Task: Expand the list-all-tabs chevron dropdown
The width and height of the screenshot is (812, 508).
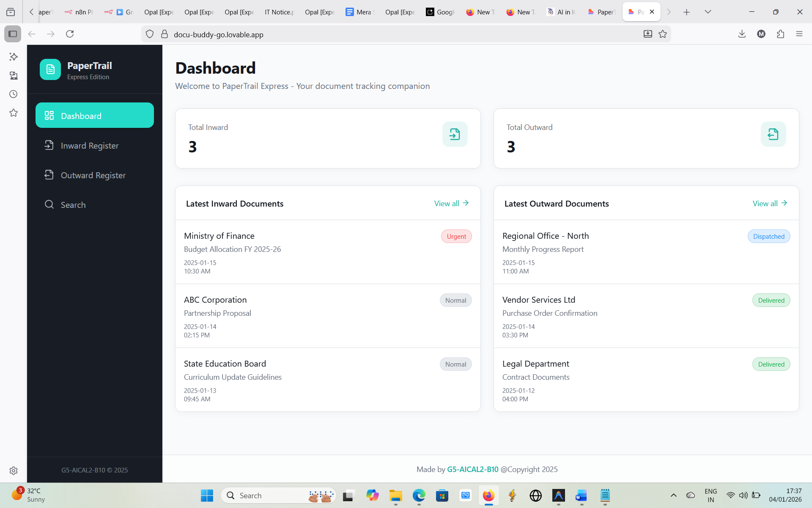Action: (x=708, y=12)
